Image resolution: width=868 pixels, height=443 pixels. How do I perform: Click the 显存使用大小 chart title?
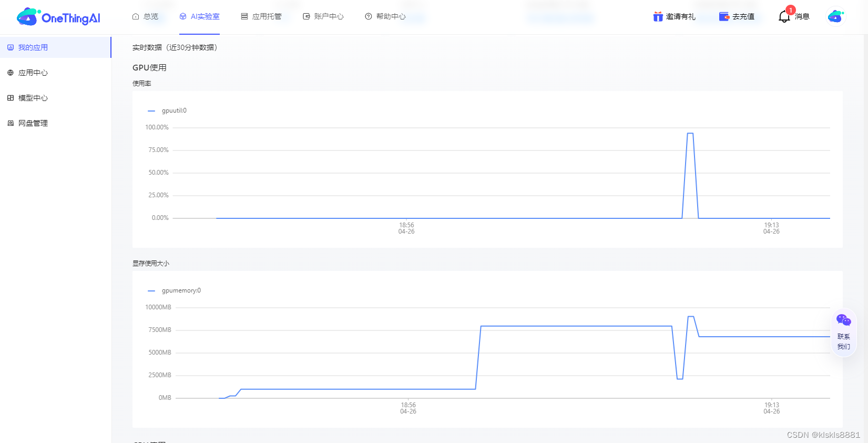pyautogui.click(x=151, y=263)
